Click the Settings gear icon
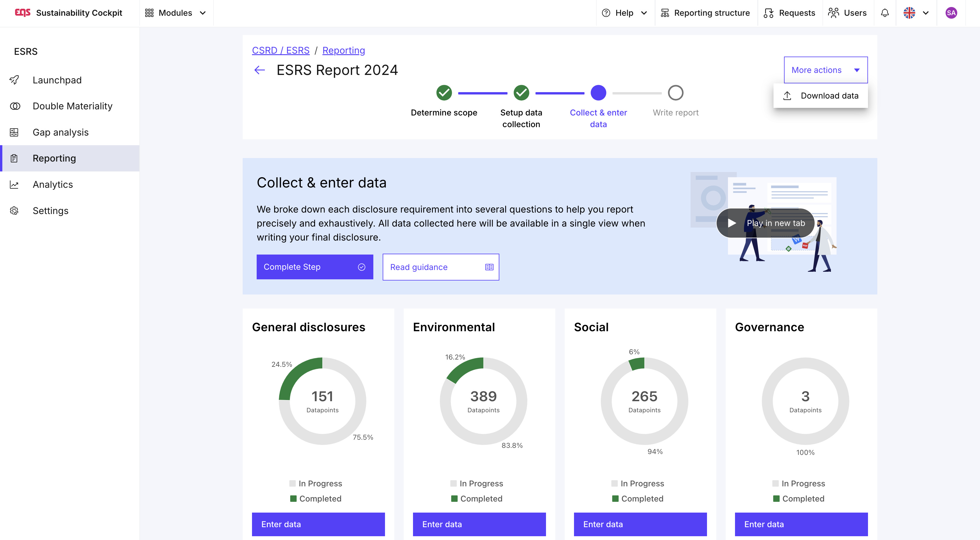Viewport: 980px width, 540px height. tap(15, 211)
